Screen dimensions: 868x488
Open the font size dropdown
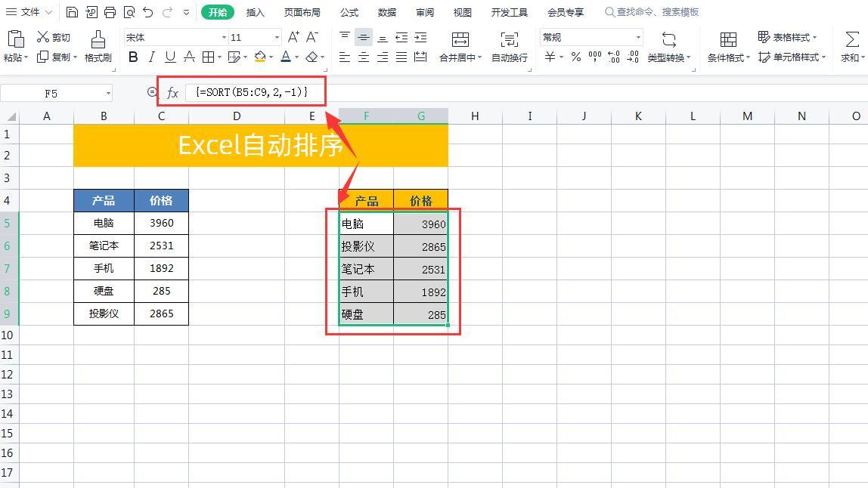pyautogui.click(x=277, y=36)
